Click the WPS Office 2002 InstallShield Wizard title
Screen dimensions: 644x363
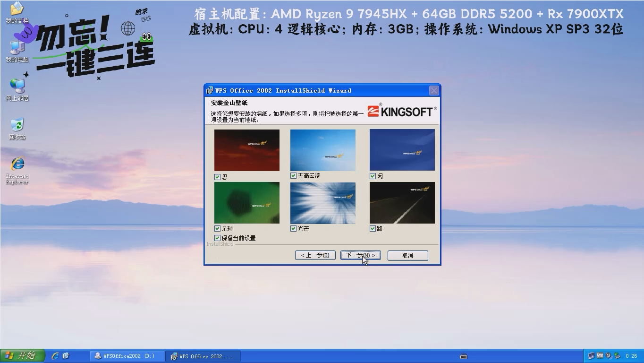[x=283, y=90]
